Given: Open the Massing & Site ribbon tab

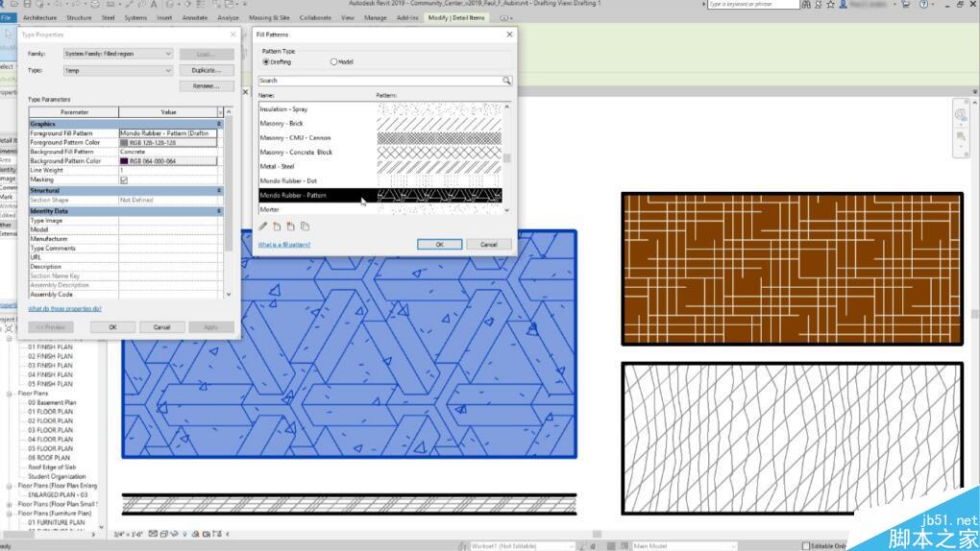Looking at the screenshot, I should [x=269, y=18].
